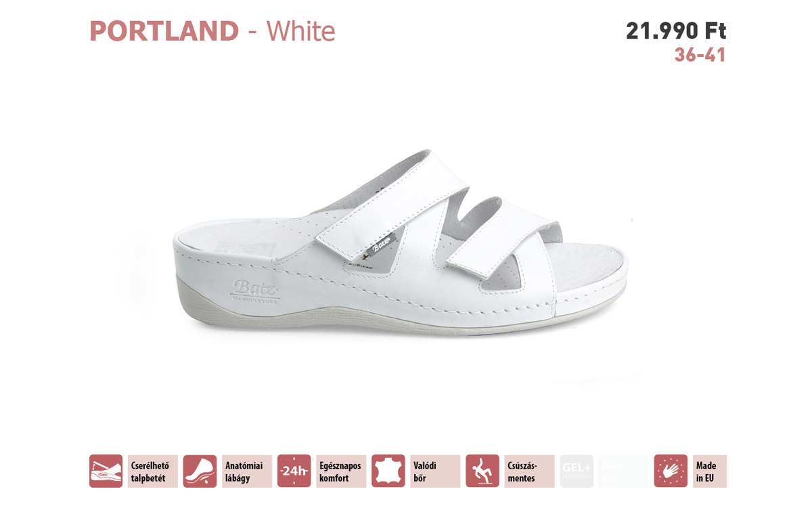Screen dimensions: 812x508
Task: Click the PORTLAND product name title
Action: (x=164, y=31)
